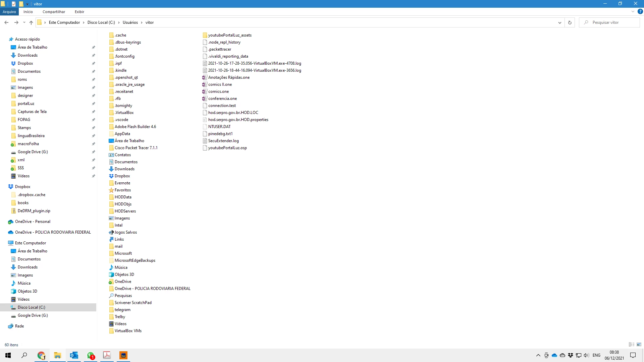
Task: Switch to the Compartilhar tab
Action: pyautogui.click(x=54, y=12)
